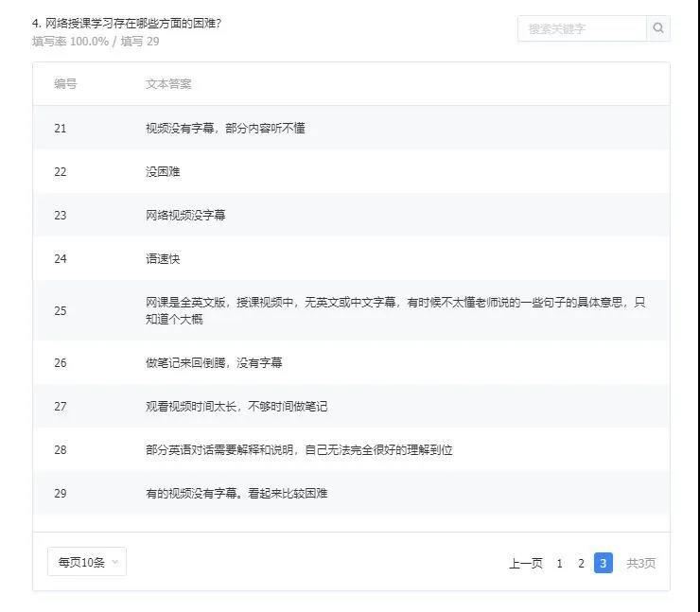Image resolution: width=700 pixels, height=612 pixels.
Task: Click the 共3页 total pages label
Action: (640, 563)
